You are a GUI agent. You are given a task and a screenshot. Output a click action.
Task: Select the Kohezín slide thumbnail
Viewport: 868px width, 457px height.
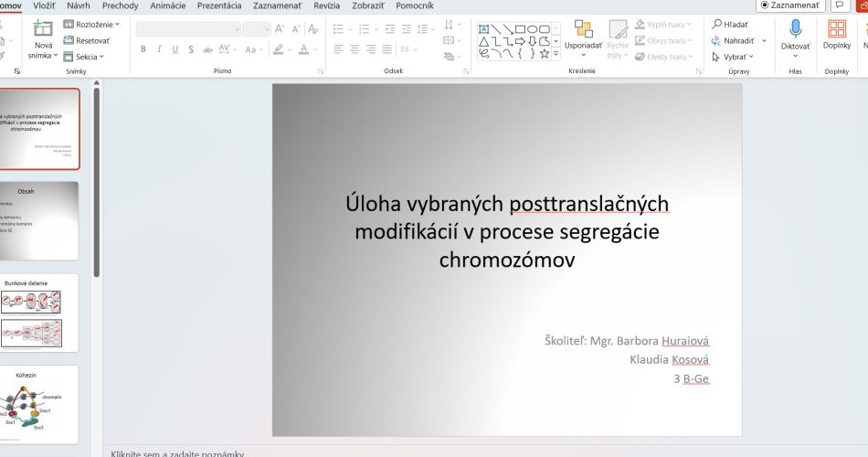(x=38, y=404)
